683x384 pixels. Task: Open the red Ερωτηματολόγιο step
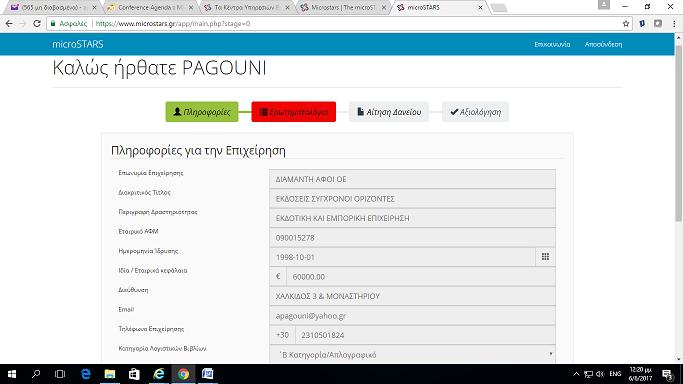(294, 112)
